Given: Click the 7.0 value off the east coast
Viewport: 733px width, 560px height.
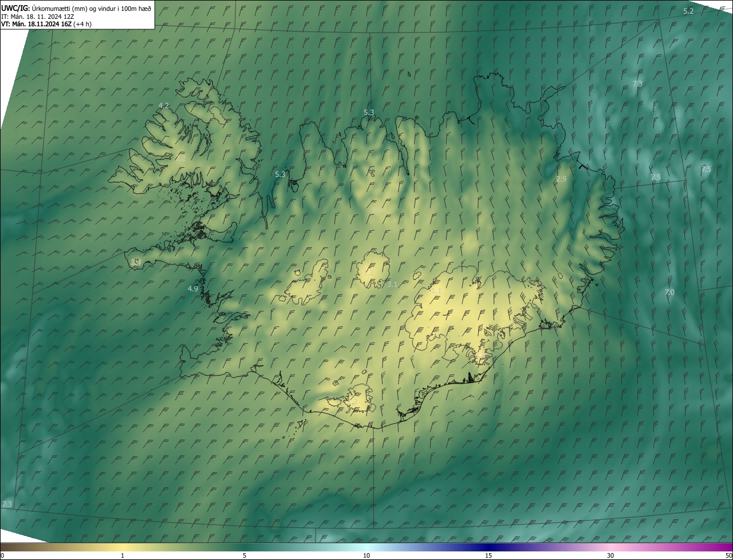Looking at the screenshot, I should coord(669,293).
